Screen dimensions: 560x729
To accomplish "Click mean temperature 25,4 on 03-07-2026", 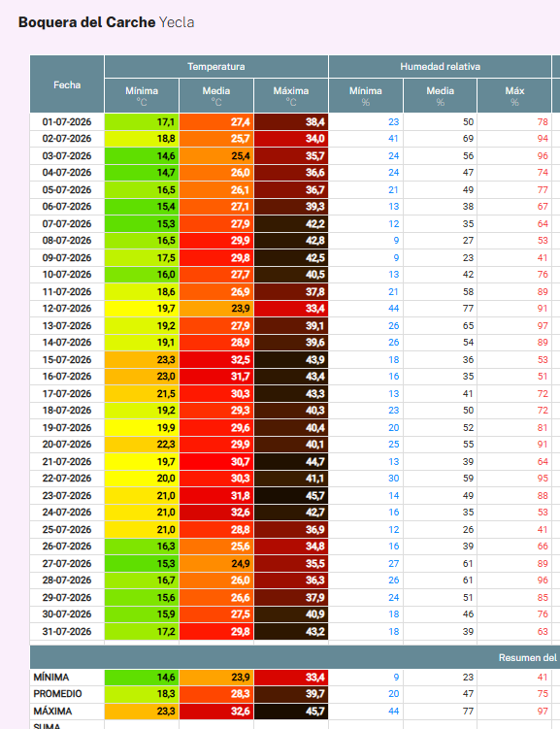I will click(216, 155).
